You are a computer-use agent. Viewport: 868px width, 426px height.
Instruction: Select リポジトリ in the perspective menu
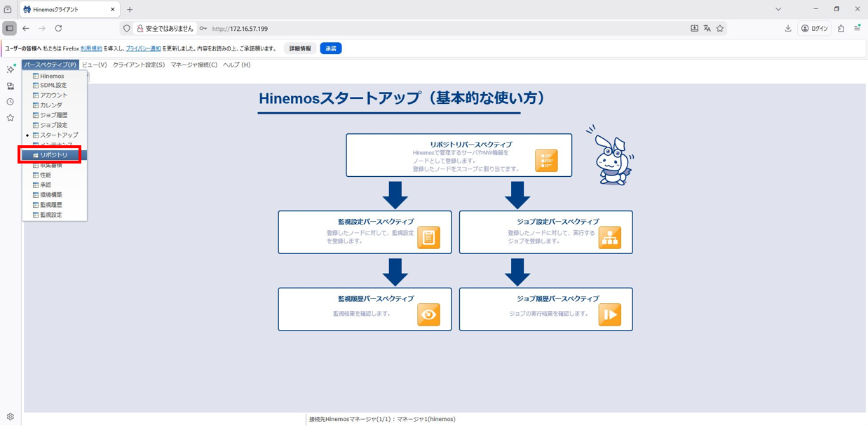tap(53, 155)
